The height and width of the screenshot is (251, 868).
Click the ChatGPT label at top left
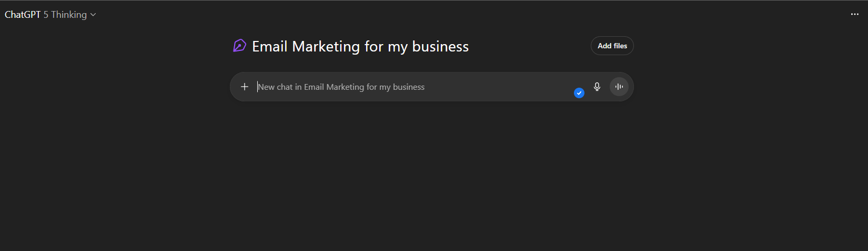click(x=23, y=15)
